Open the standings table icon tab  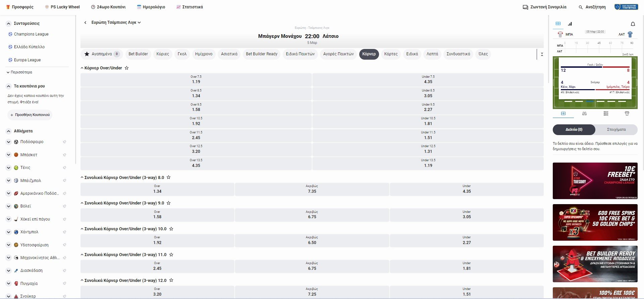(x=605, y=114)
